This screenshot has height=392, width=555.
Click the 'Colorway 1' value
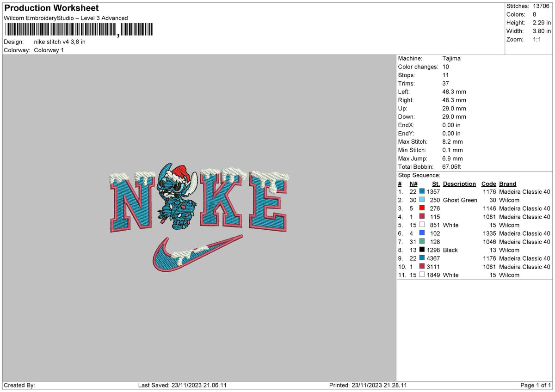click(x=49, y=50)
